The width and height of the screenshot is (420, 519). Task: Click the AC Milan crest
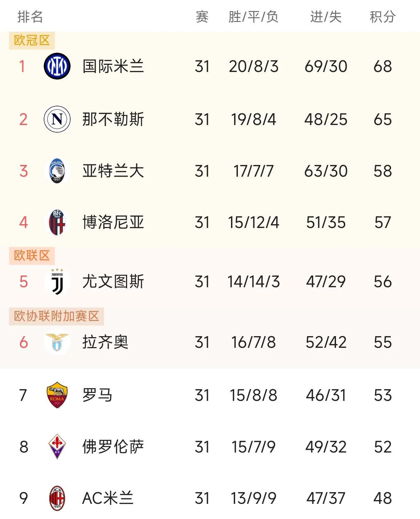tap(57, 498)
